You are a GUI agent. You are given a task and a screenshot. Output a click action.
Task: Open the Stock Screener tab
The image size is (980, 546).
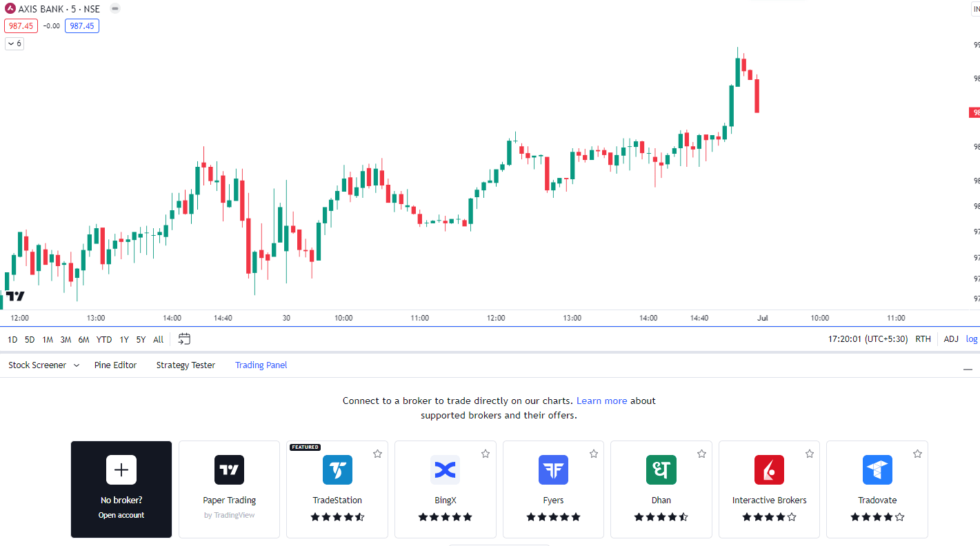[x=37, y=365]
